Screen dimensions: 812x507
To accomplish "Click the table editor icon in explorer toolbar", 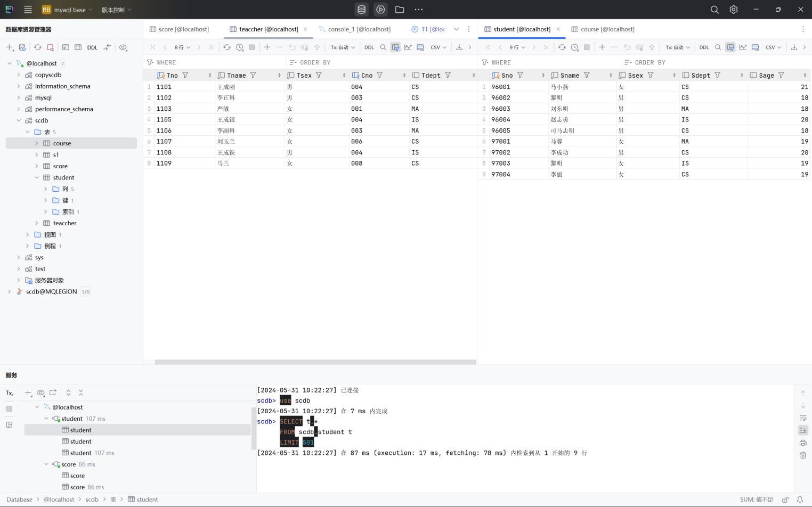I will click(x=78, y=47).
